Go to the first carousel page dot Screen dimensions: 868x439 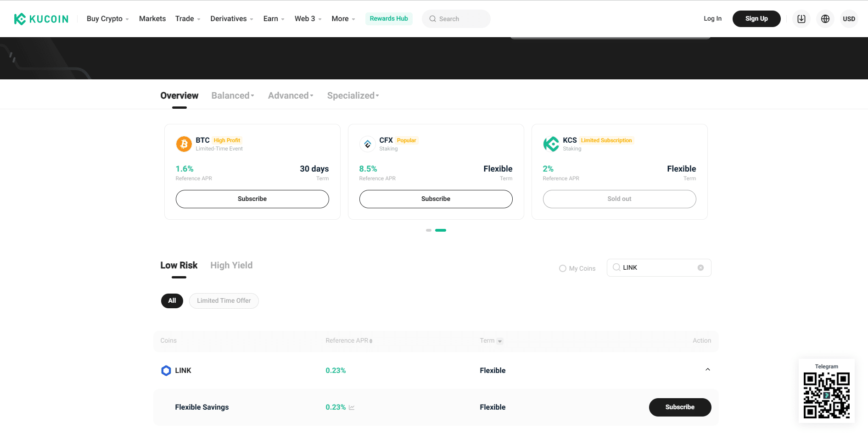[429, 230]
